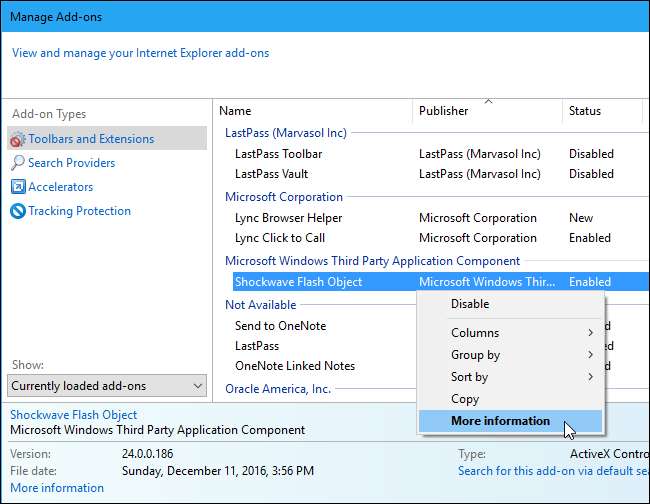
Task: Click the Toolbars and Extensions icon
Action: pos(17,139)
